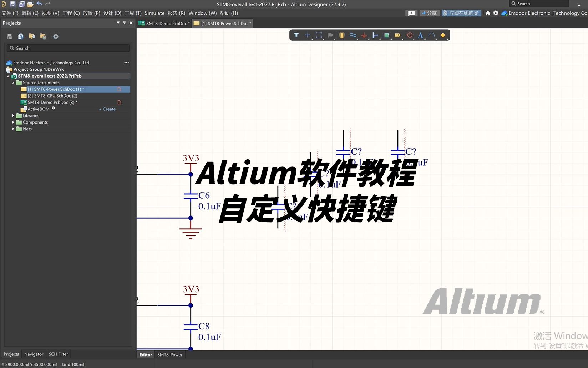Open the 放置 (P) menu
588x368 pixels.
click(92, 13)
